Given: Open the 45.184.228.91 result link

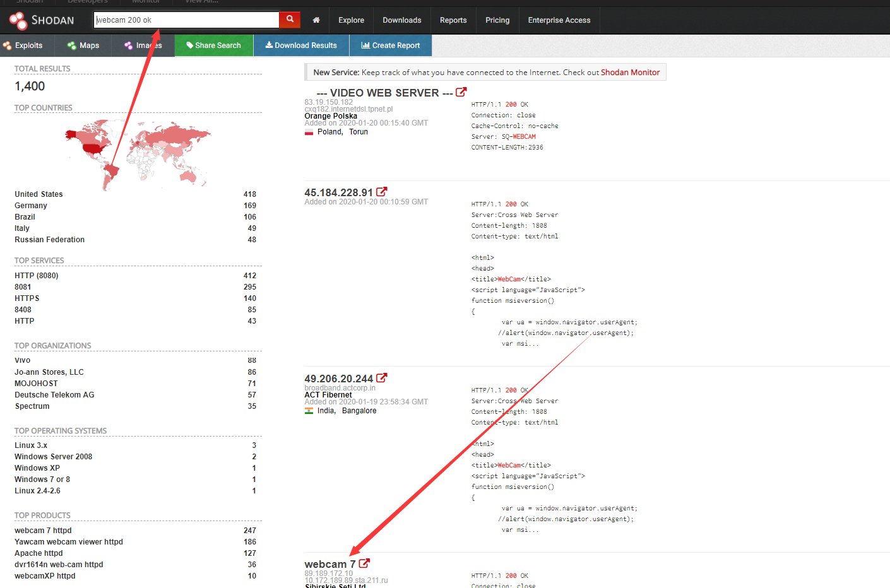Looking at the screenshot, I should coord(339,192).
